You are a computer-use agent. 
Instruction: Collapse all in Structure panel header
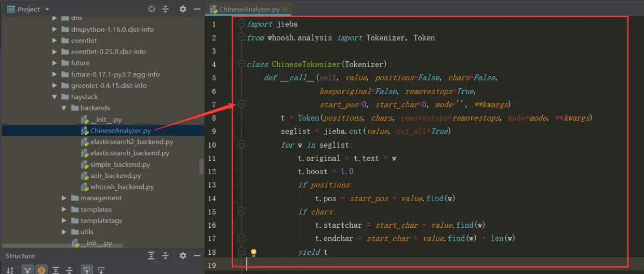166,256
